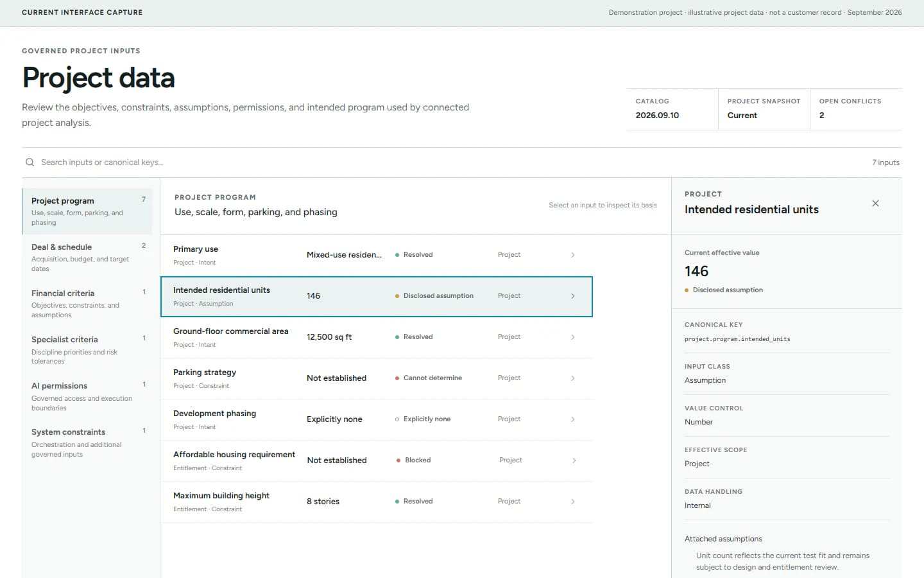The height and width of the screenshot is (578, 924).
Task: Open the AI permissions category
Action: click(x=87, y=396)
